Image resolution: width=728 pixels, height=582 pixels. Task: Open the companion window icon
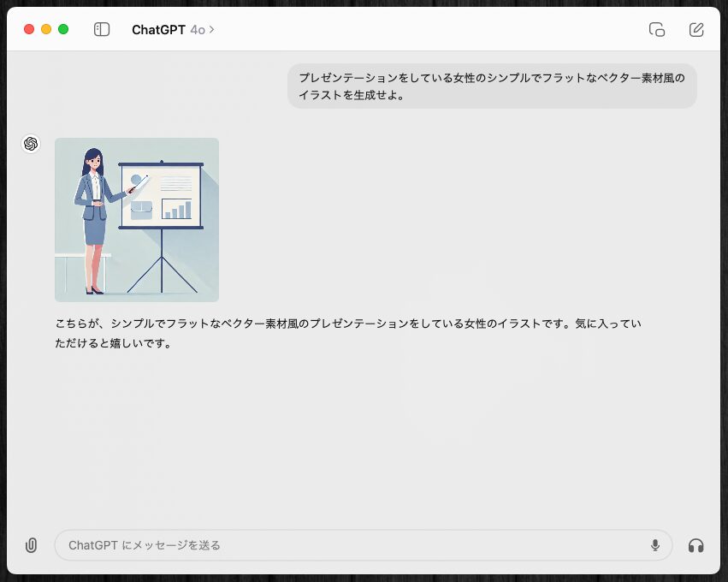(x=657, y=30)
